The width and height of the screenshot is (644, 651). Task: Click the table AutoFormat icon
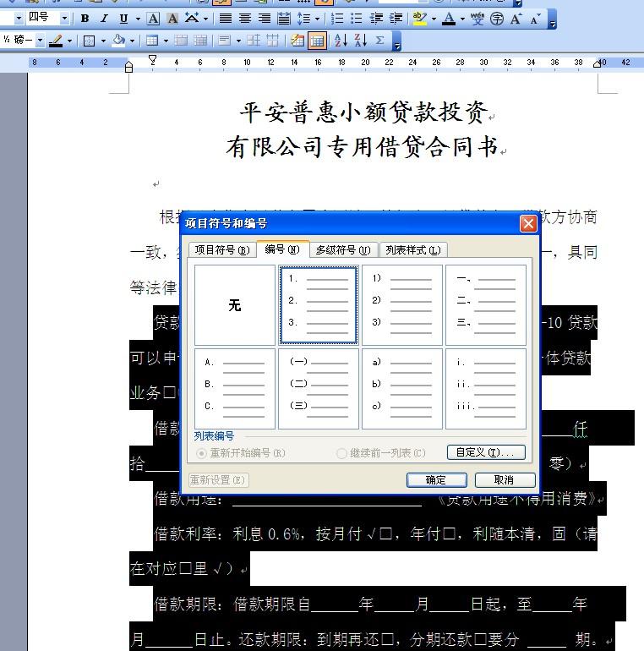pyautogui.click(x=297, y=41)
